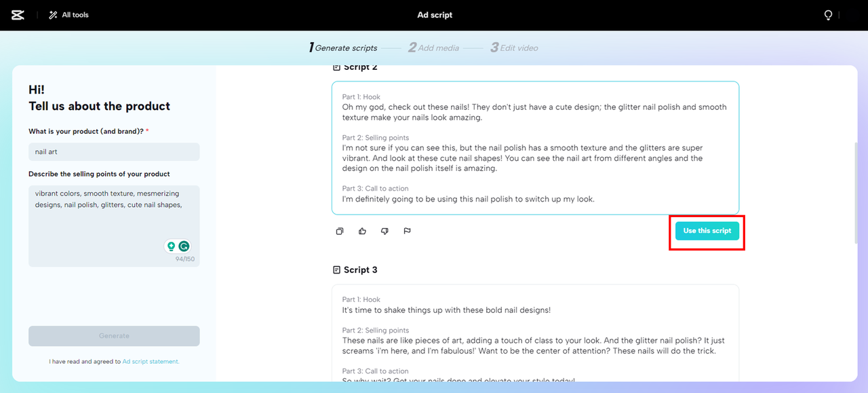Click the lightbulb icon in the top bar
This screenshot has width=868, height=393.
(828, 14)
